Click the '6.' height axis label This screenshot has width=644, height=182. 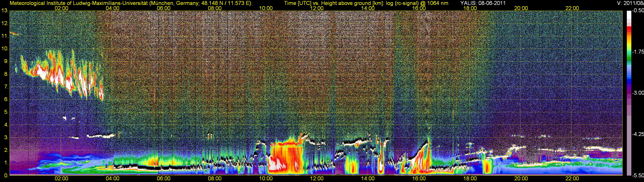click(x=6, y=100)
